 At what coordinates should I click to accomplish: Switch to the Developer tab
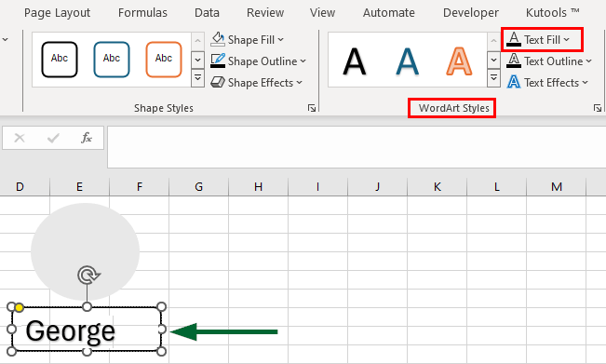pos(471,13)
